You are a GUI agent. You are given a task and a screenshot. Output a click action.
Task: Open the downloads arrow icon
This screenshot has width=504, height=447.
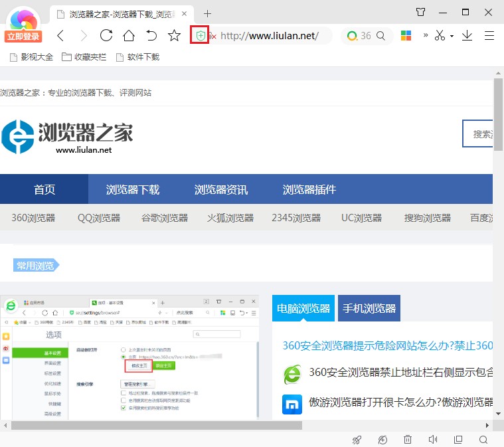[467, 35]
